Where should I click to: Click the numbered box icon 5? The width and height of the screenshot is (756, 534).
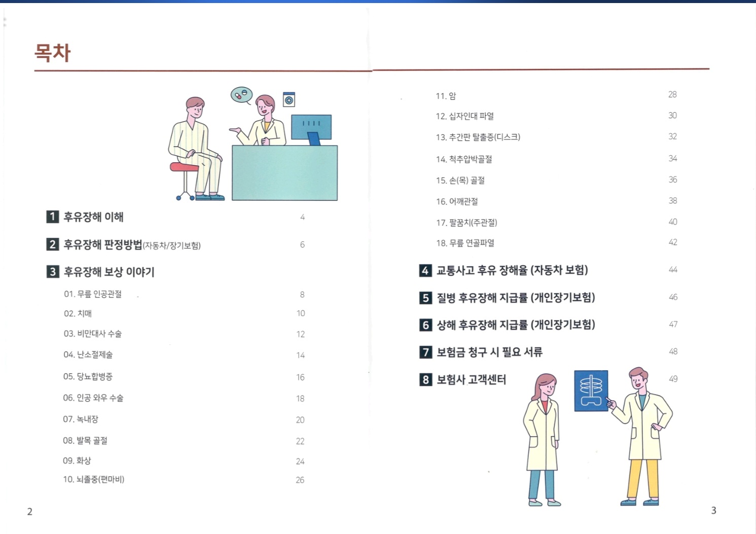(x=426, y=298)
